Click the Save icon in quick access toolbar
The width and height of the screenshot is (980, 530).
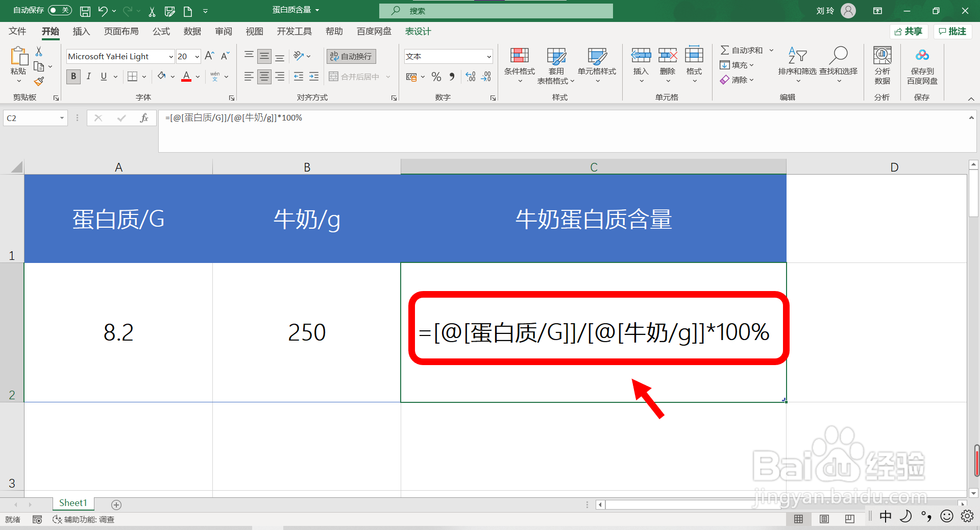[85, 11]
